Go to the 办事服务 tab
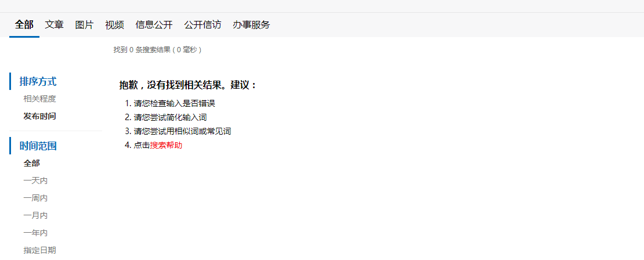This screenshot has height=260, width=644. (x=251, y=24)
